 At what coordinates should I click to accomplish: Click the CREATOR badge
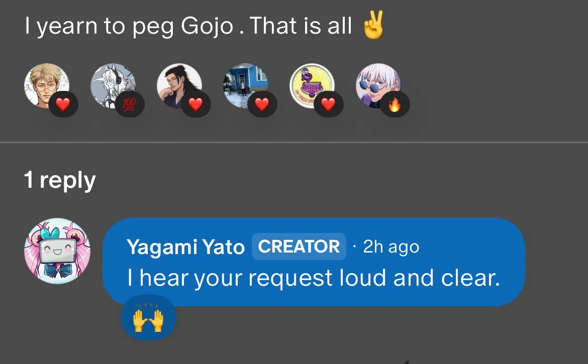[299, 247]
